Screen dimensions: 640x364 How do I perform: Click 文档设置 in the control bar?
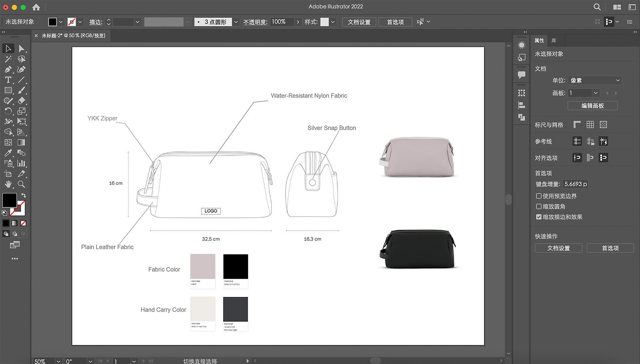click(x=359, y=22)
